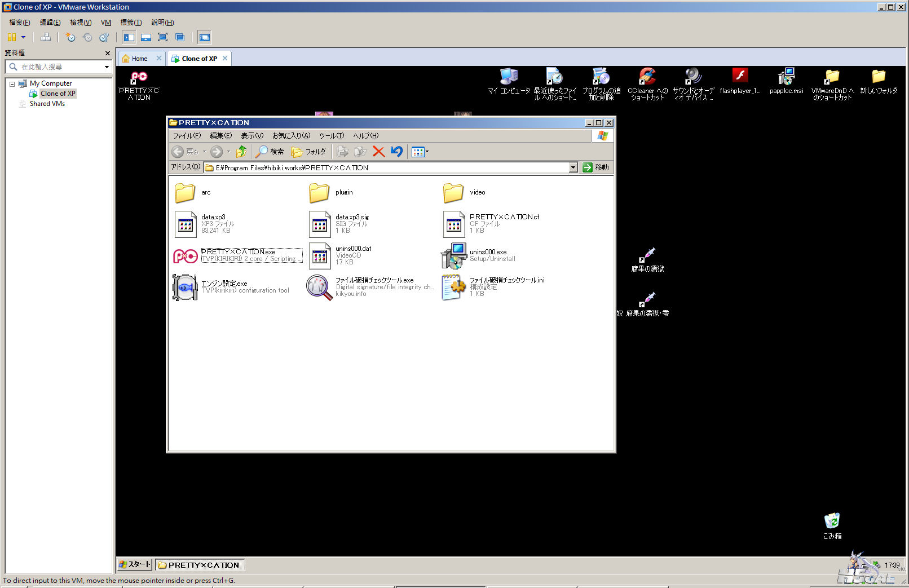Screen dimensions: 909x588
Task: Toggle the VMware thumbnail bar view
Action: coord(146,37)
